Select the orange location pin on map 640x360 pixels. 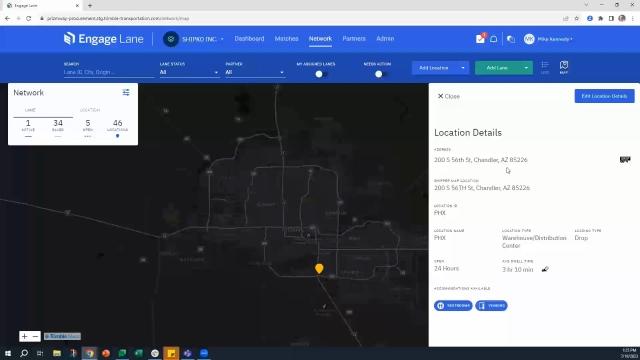319,268
